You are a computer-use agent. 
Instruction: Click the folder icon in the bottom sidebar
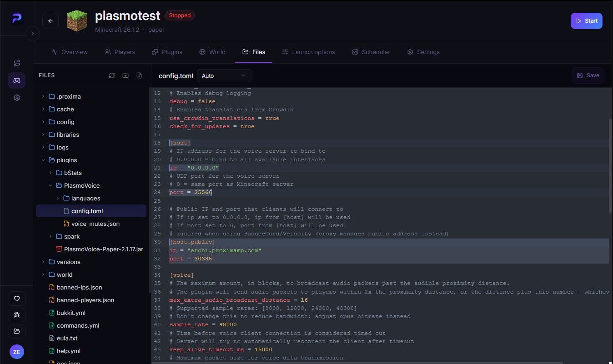(17, 331)
